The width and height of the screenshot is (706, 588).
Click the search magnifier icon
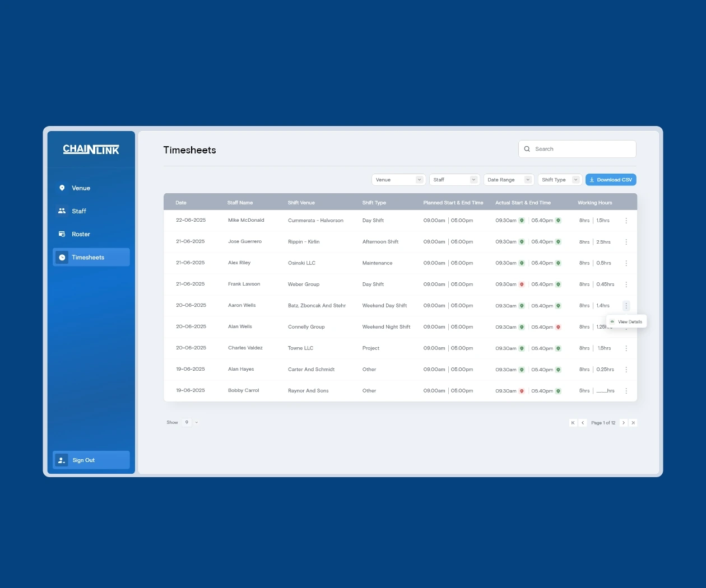527,149
